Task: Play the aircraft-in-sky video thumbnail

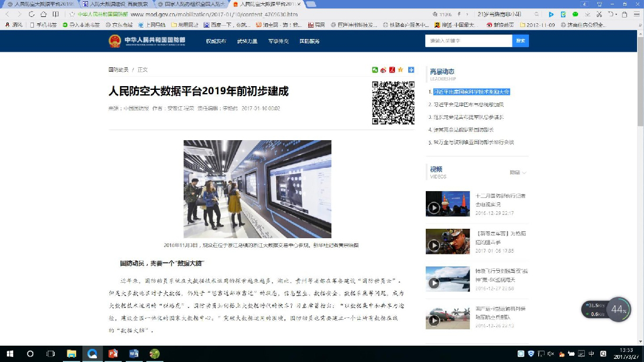Action: pyautogui.click(x=448, y=279)
